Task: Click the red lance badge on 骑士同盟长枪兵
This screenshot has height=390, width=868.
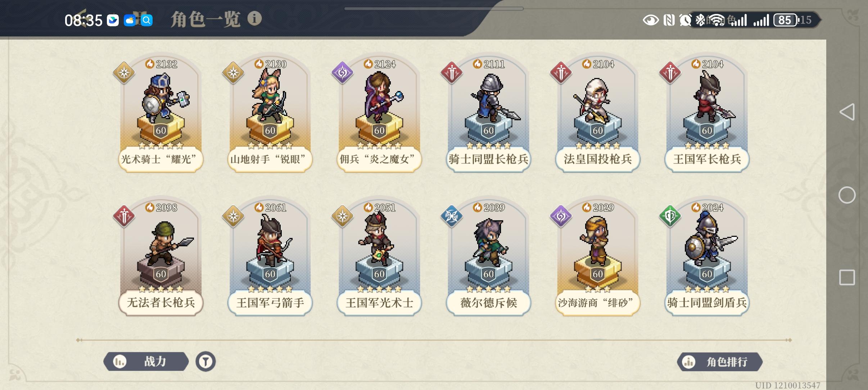Action: tap(452, 73)
